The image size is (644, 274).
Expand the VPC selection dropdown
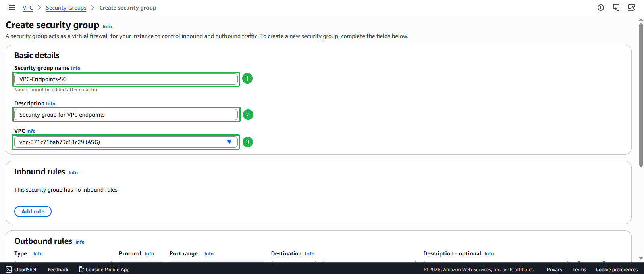(x=126, y=142)
